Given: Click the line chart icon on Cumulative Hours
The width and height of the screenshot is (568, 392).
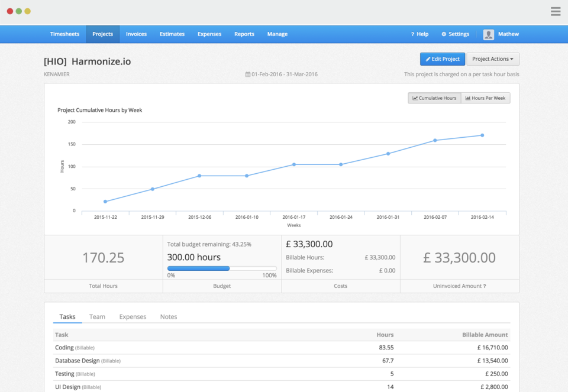Looking at the screenshot, I should click(415, 98).
